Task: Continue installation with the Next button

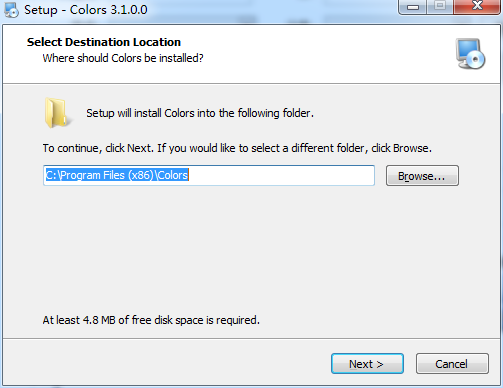Action: (x=367, y=364)
